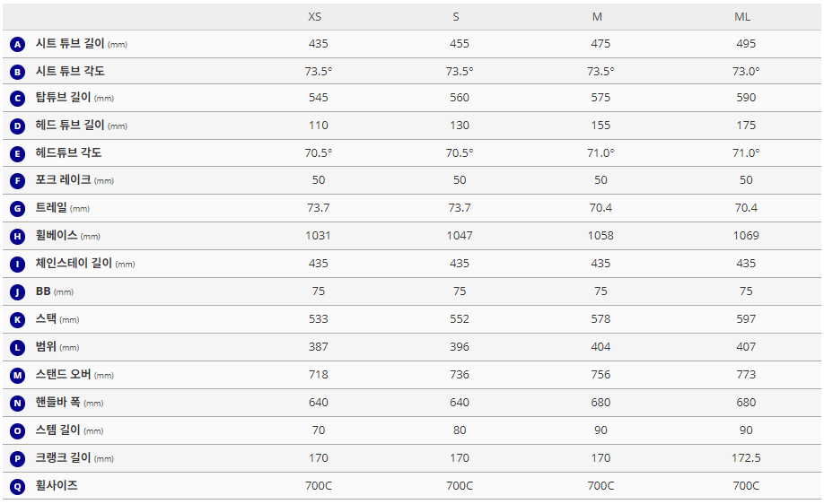Select the G icon next to trail

click(17, 209)
